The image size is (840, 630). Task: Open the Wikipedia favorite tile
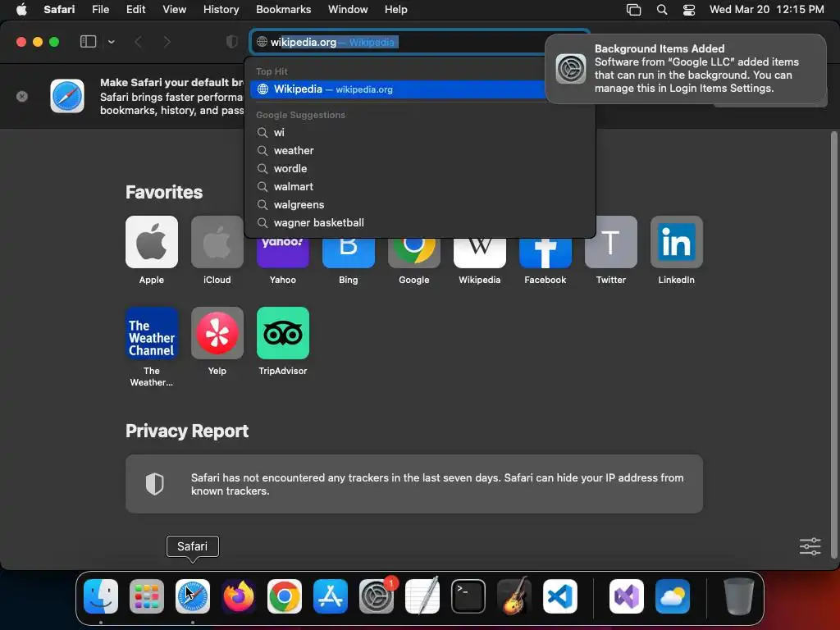click(479, 253)
